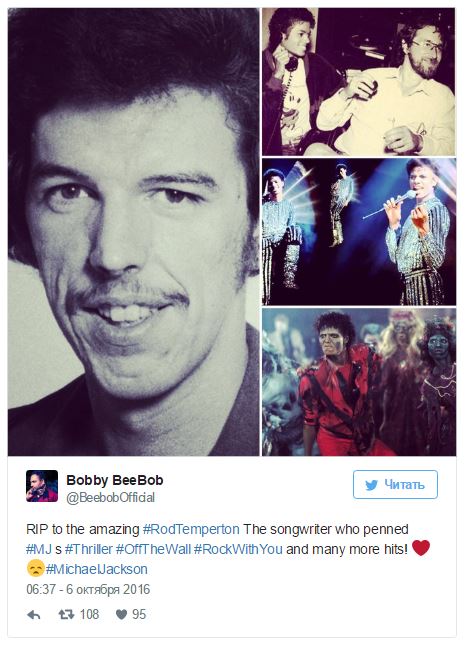Open the large black-and-white portrait photo
This screenshot has height=650, width=469.
tap(134, 232)
